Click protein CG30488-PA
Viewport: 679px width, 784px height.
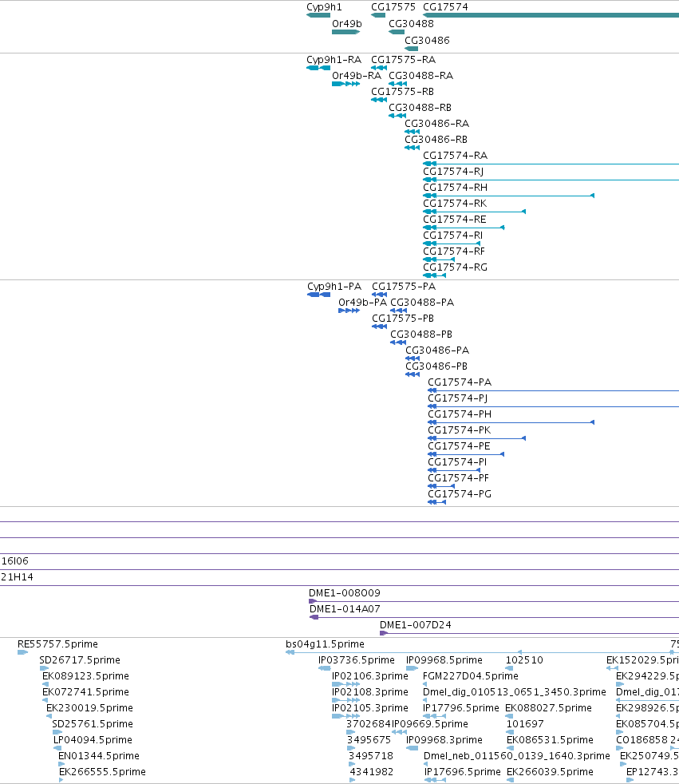398,311
